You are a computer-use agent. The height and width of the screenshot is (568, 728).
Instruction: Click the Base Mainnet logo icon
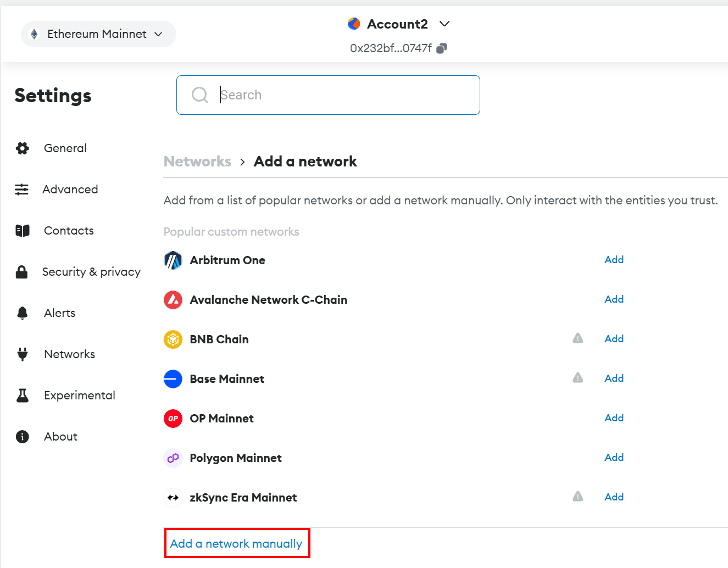tap(173, 379)
